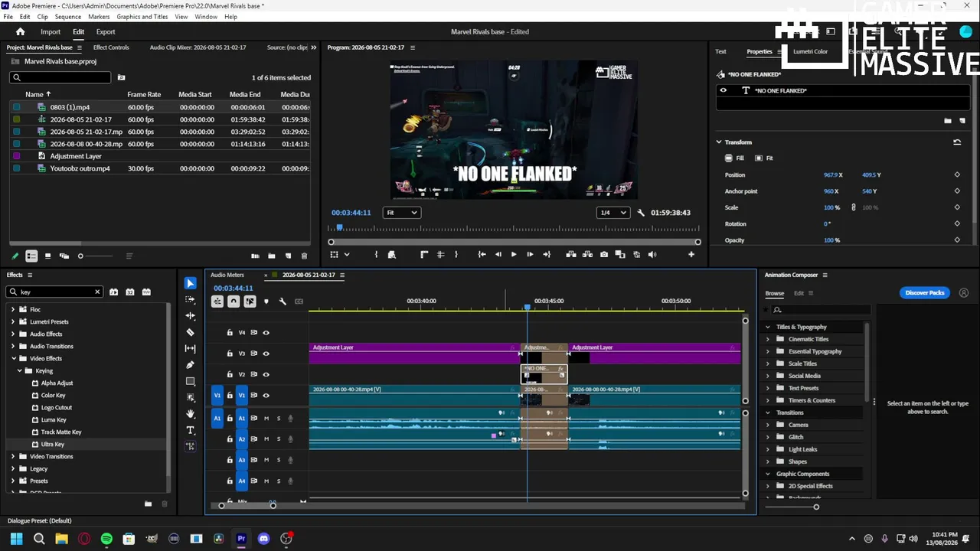980x551 pixels.
Task: Click the Discover Packs button
Action: (925, 293)
